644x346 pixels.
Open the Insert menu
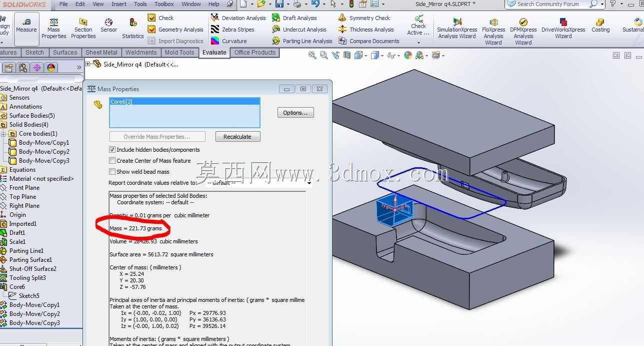[x=119, y=4]
